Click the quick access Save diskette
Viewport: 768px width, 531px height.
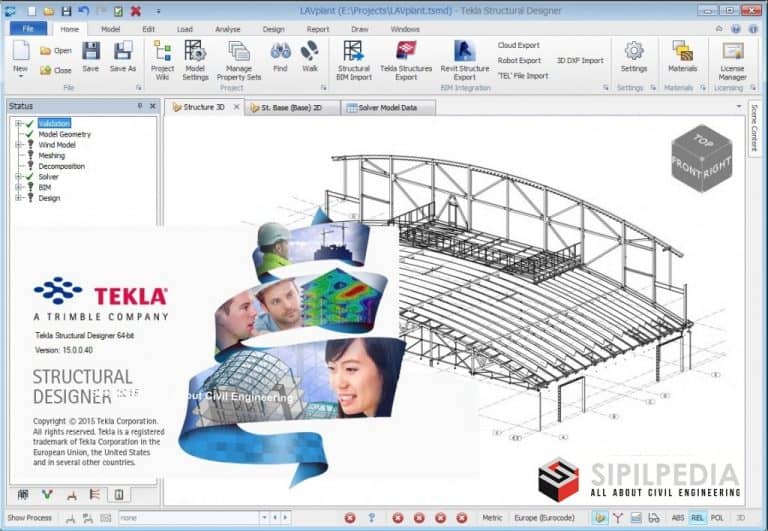click(x=67, y=11)
